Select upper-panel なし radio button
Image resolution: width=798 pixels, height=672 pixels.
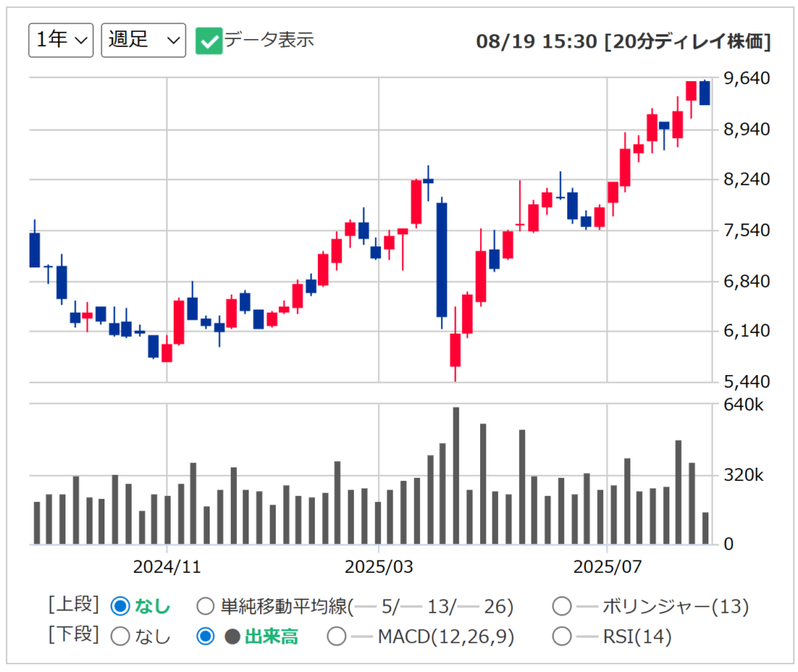121,606
